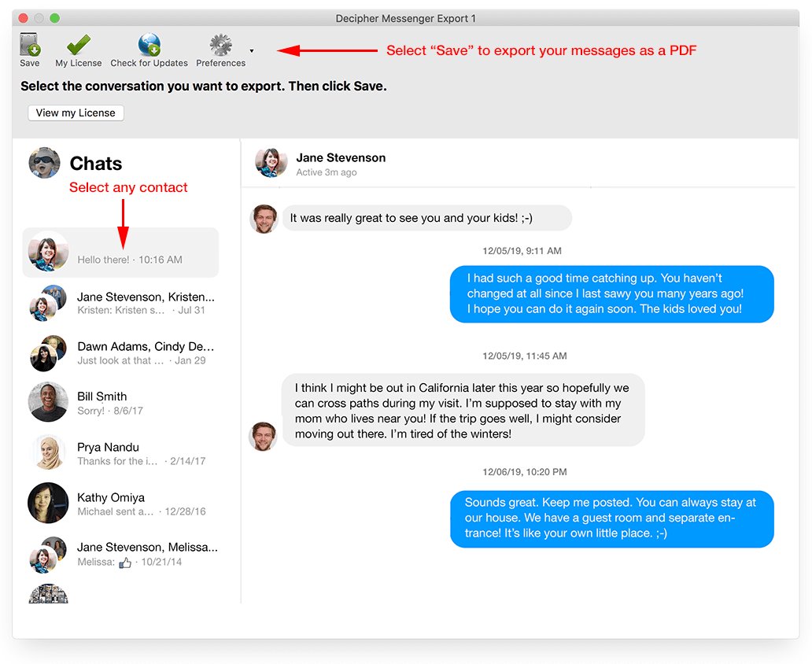
Task: Click the profile avatar beside Chats
Action: (45, 163)
